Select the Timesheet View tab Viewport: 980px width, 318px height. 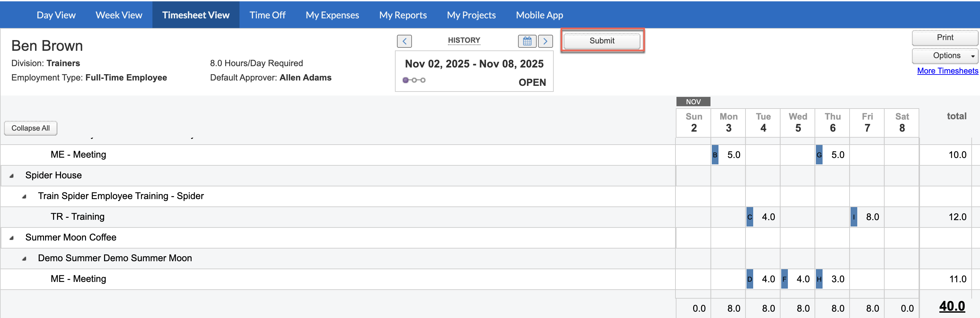coord(195,15)
